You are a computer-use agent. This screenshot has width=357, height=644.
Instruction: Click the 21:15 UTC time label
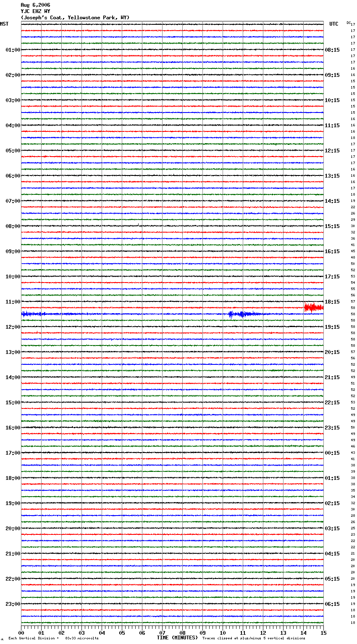point(332,377)
